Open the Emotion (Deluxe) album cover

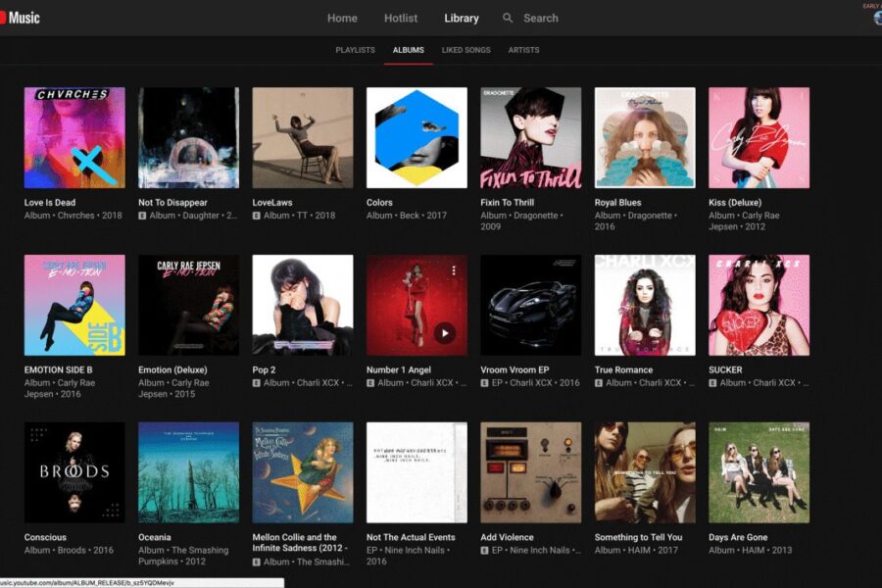pos(188,305)
